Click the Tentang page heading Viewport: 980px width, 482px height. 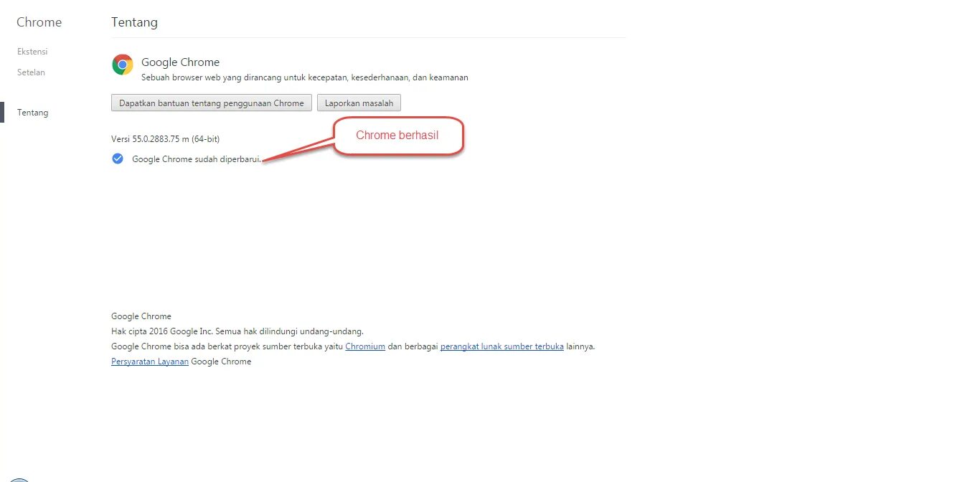pos(134,22)
